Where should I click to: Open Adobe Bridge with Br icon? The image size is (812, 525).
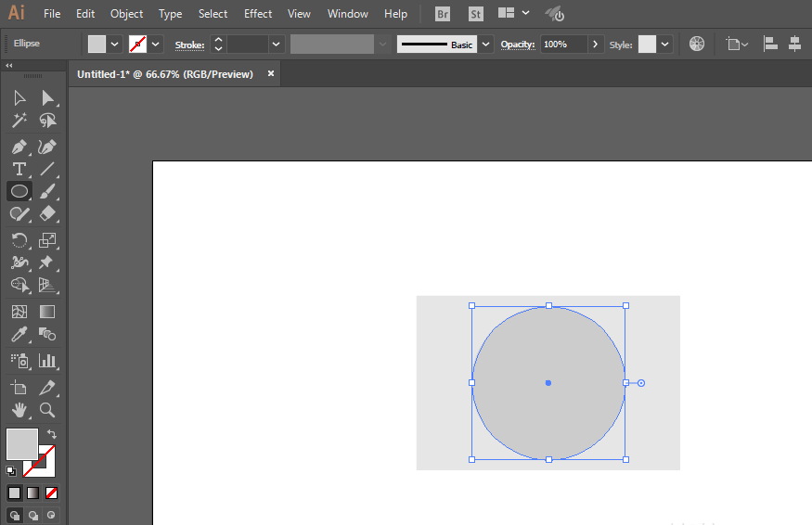(443, 14)
